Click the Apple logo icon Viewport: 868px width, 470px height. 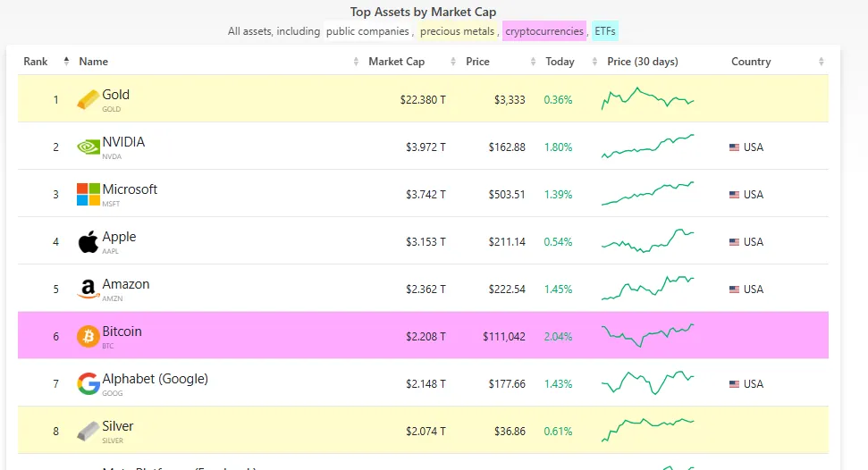[x=88, y=241]
